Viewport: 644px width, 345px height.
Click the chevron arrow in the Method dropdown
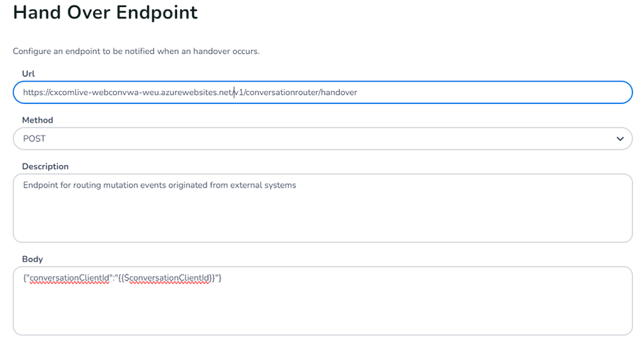tap(619, 139)
